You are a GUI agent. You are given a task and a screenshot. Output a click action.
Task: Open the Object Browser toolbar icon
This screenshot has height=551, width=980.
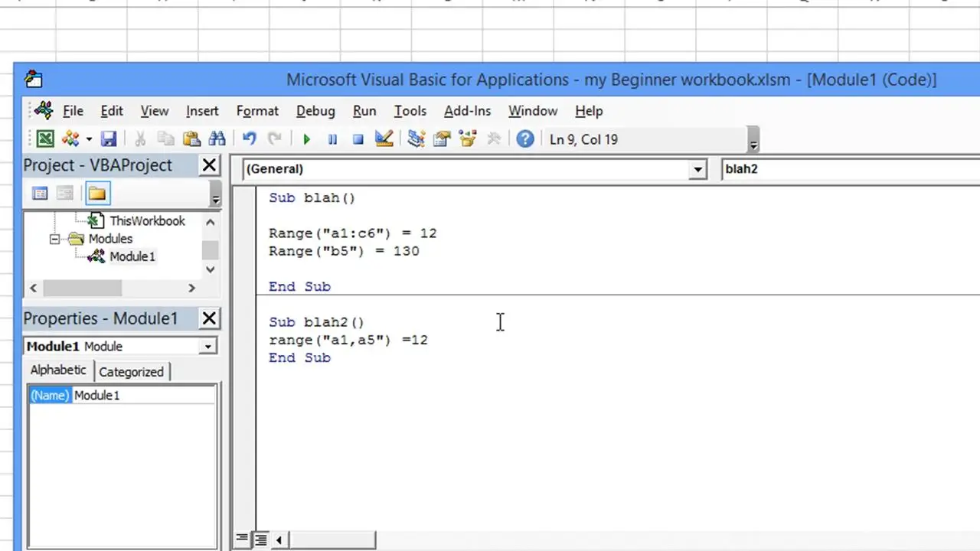click(467, 139)
